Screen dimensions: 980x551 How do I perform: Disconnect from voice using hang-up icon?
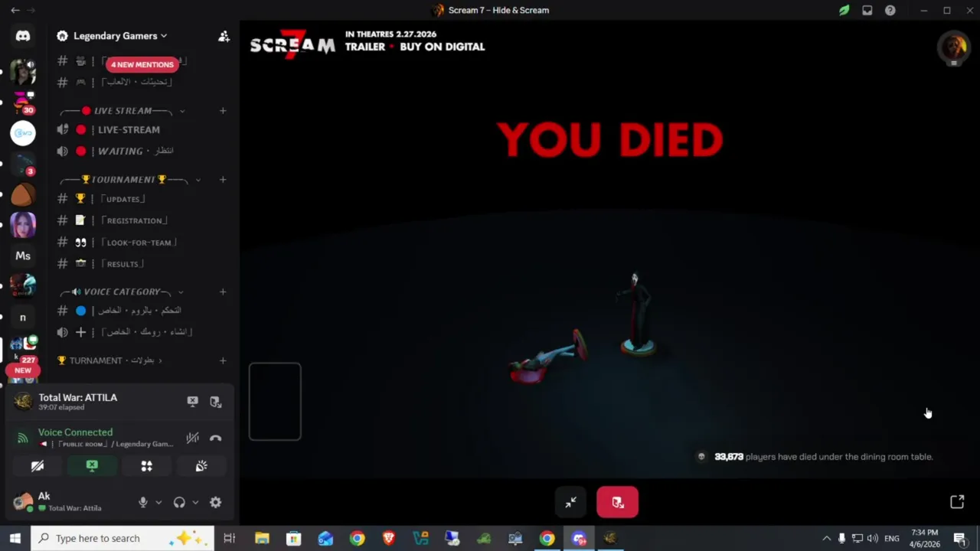click(216, 438)
